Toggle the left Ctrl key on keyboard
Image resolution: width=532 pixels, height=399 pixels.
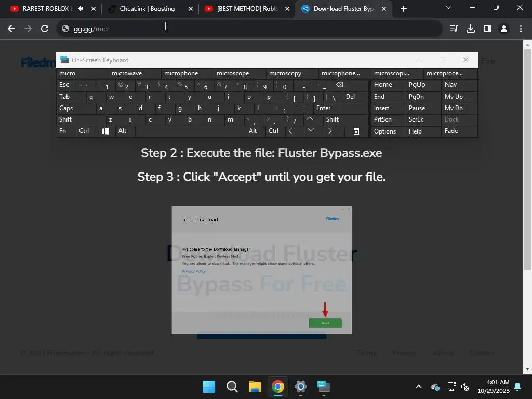point(87,131)
